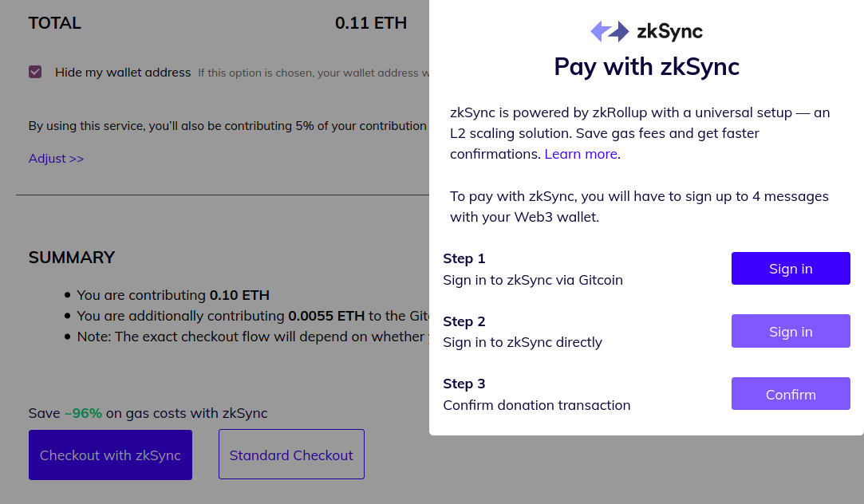The height and width of the screenshot is (504, 864).
Task: Confirm the donation transaction in Step 3
Action: [791, 394]
